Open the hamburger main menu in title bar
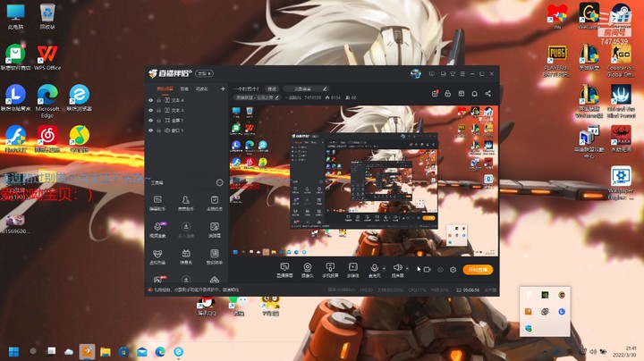The image size is (644, 361). (x=462, y=74)
